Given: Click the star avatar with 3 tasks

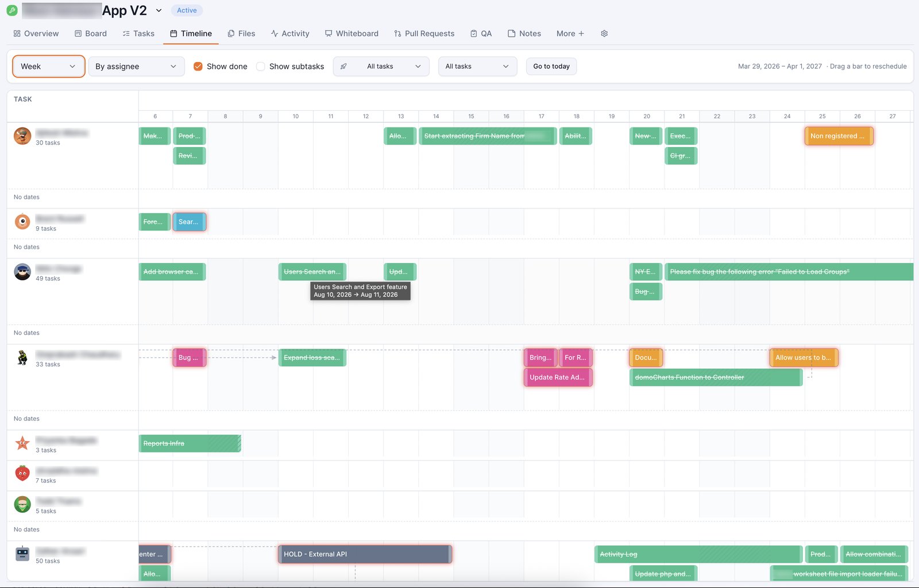Looking at the screenshot, I should click(22, 443).
